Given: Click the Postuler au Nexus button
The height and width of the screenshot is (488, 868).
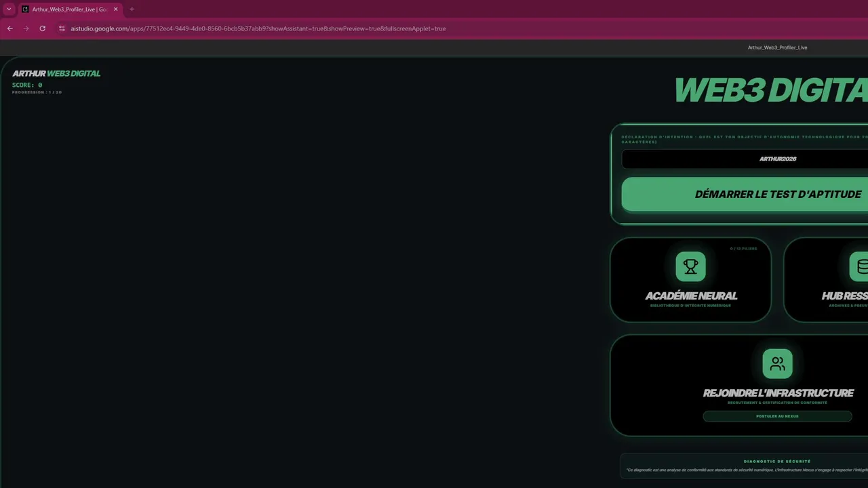Looking at the screenshot, I should (x=777, y=416).
